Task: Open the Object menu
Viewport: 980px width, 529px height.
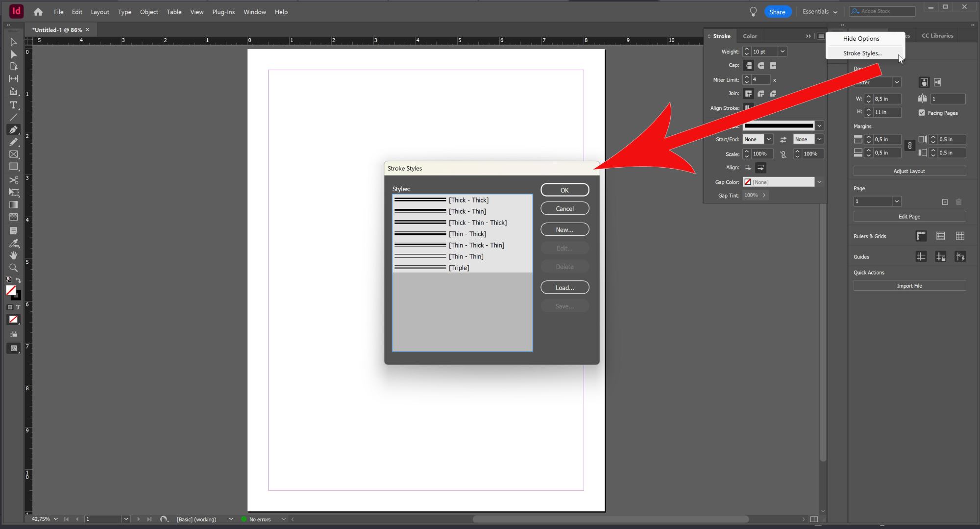Action: (149, 12)
